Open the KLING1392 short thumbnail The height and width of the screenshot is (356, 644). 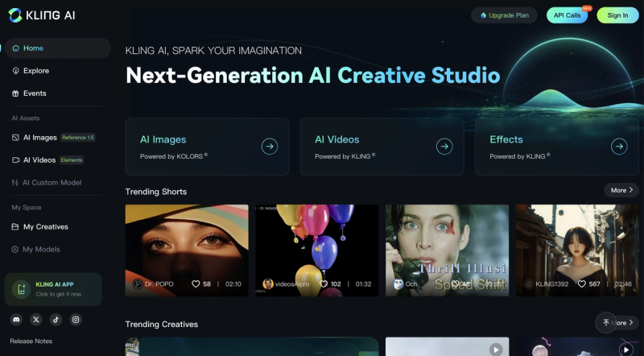tap(577, 250)
